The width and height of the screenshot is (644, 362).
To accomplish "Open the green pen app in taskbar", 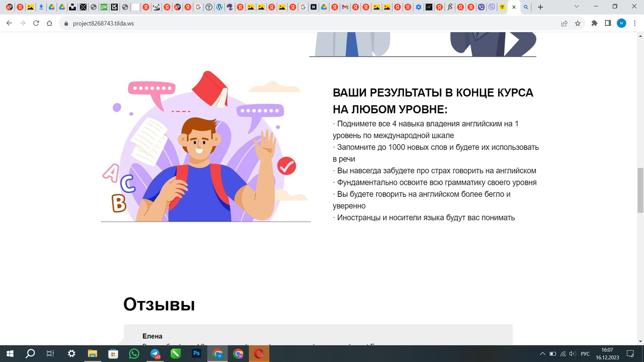I will point(176,353).
